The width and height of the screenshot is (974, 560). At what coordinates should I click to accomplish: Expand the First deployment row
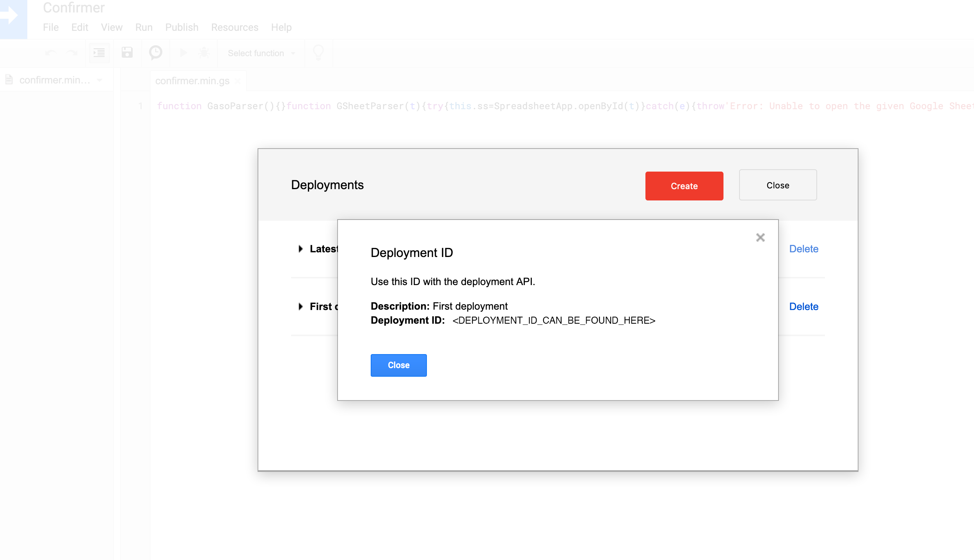point(300,307)
